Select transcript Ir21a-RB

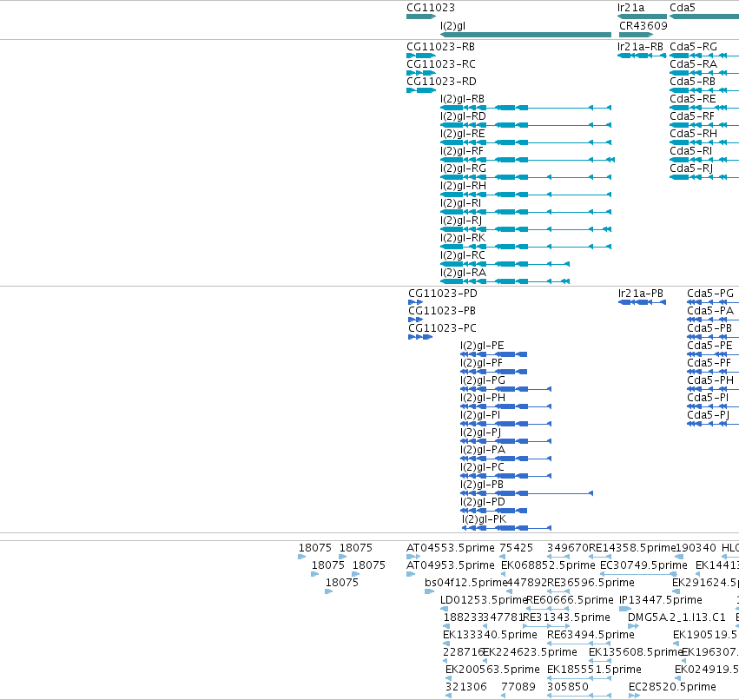[640, 47]
